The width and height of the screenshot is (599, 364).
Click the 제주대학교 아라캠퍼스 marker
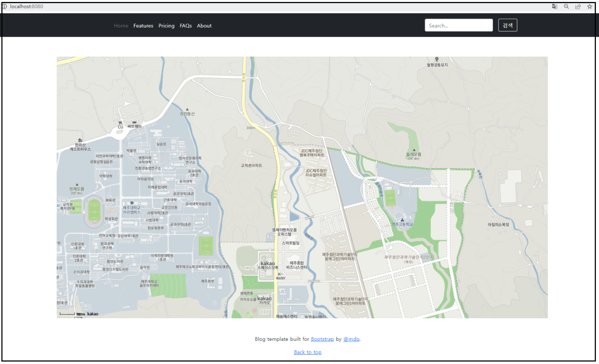tap(131, 208)
